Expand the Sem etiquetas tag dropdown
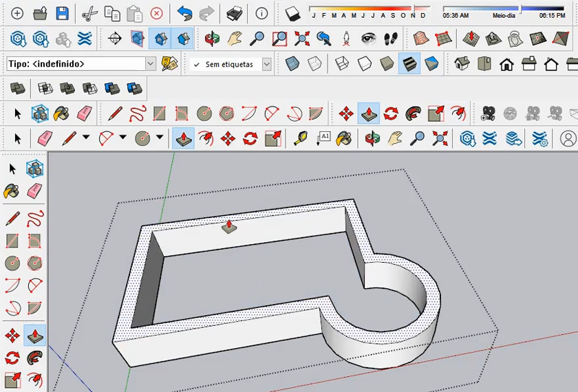The image size is (578, 392). pos(266,65)
